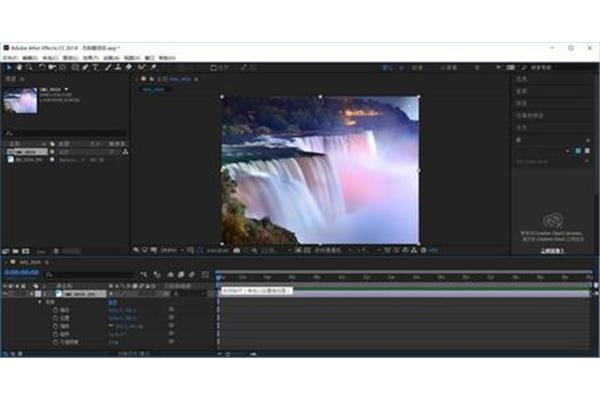Open the 效果和预设 panel header
Viewport: 600px width, 400px height.
point(530,115)
